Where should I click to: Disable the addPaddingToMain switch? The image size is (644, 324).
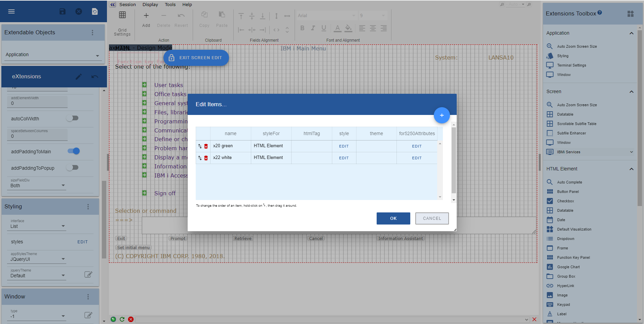click(73, 151)
